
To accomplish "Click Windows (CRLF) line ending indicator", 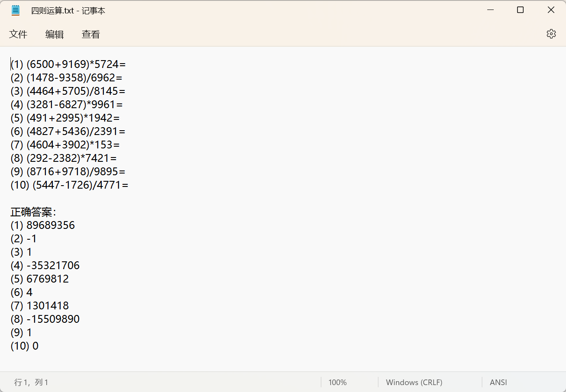I will click(414, 382).
